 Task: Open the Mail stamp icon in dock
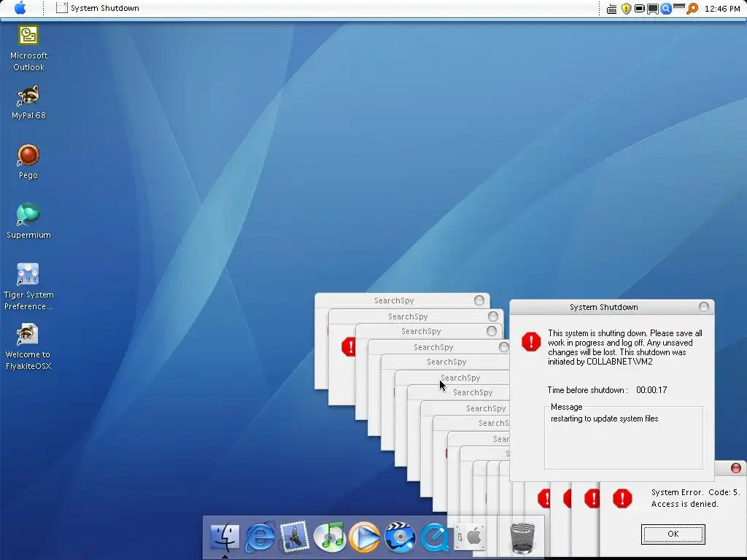pyautogui.click(x=295, y=537)
